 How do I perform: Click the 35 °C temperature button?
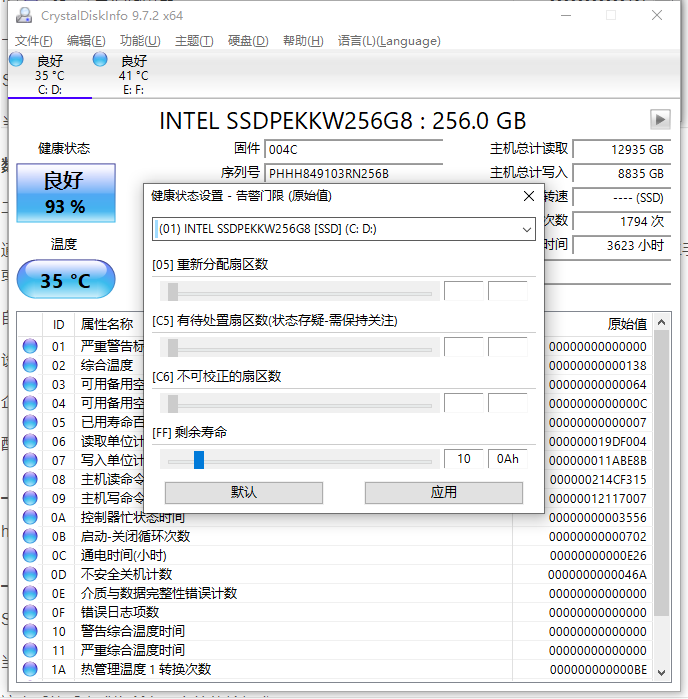pyautogui.click(x=66, y=280)
